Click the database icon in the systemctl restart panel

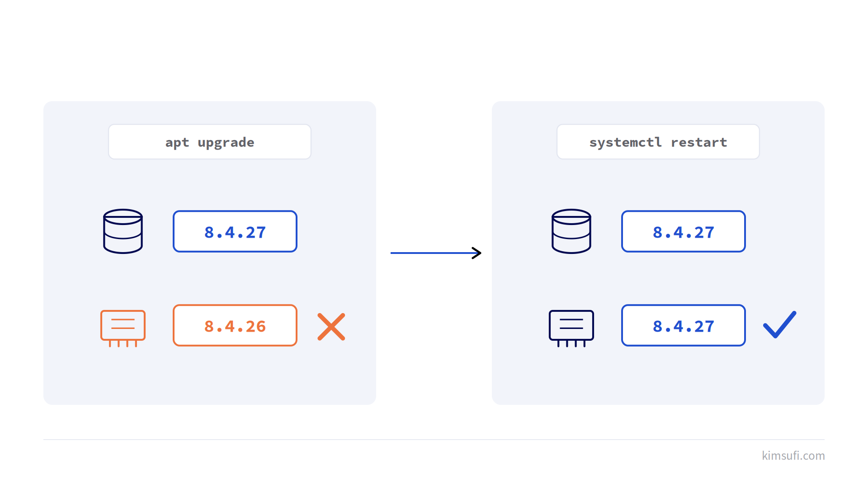coord(571,231)
